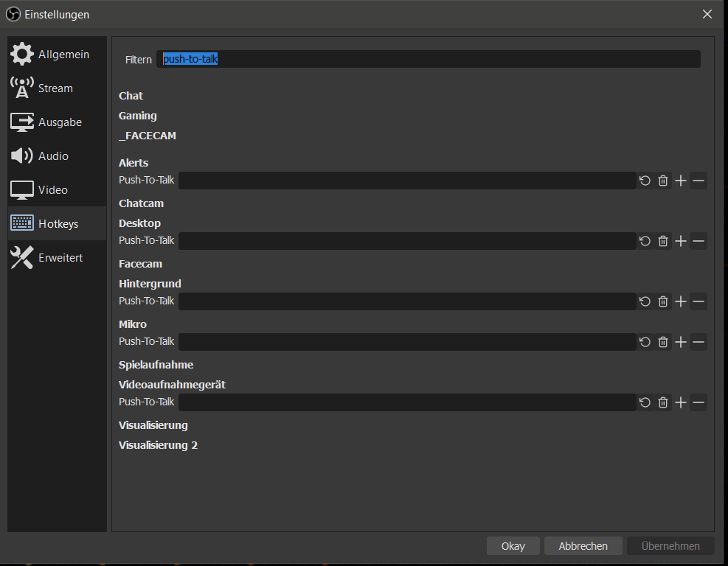Add another Hintergrund Push-To-Talk hotkey binding
The height and width of the screenshot is (566, 728).
click(681, 301)
